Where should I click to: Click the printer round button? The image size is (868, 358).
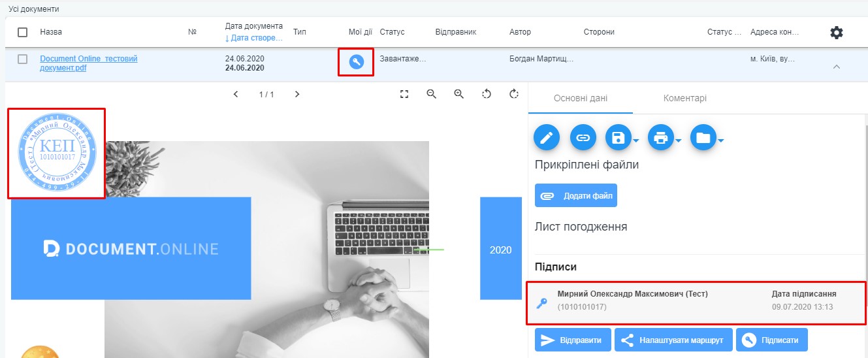[660, 138]
